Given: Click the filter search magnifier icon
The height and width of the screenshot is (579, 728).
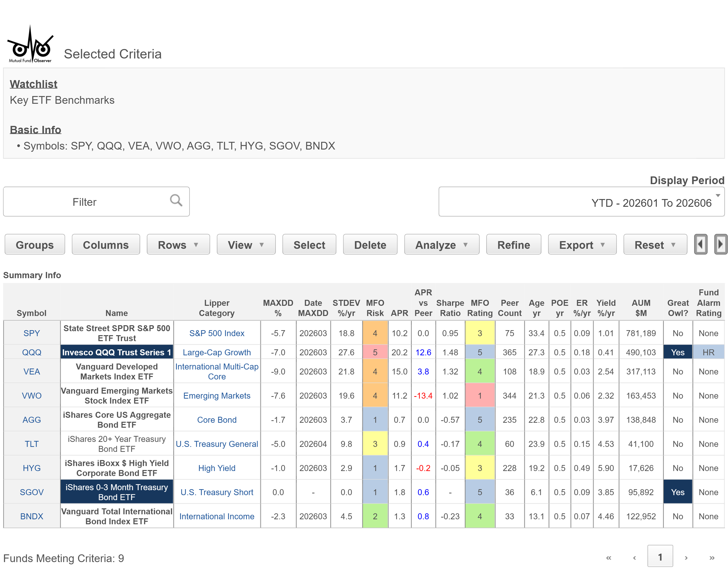Looking at the screenshot, I should [x=176, y=200].
